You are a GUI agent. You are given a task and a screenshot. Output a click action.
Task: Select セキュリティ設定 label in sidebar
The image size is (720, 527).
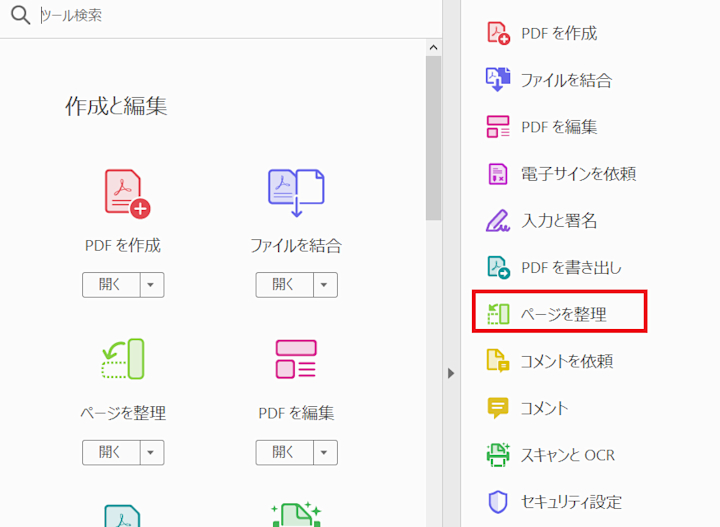click(571, 502)
